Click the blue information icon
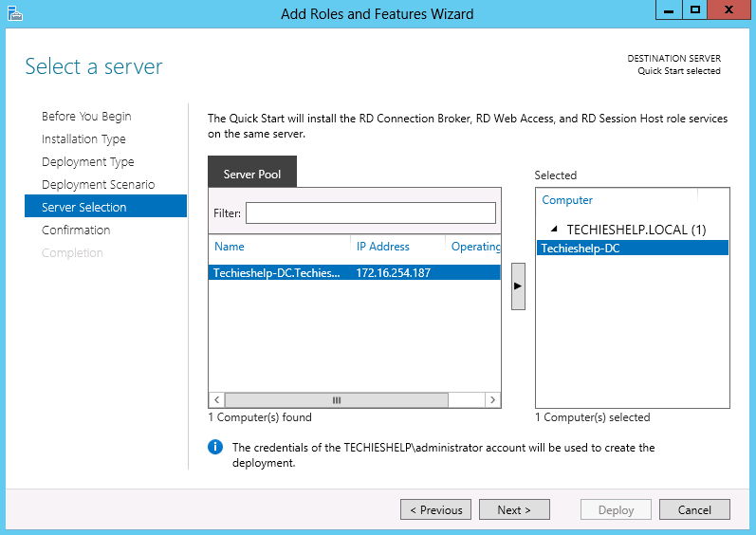Screen dimensions: 756x535 click(215, 448)
